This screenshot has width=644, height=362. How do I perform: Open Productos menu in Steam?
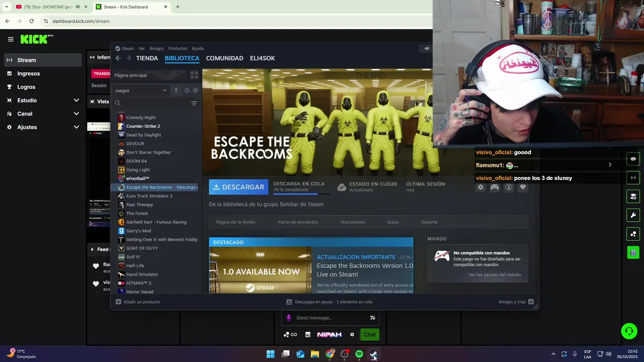[178, 49]
